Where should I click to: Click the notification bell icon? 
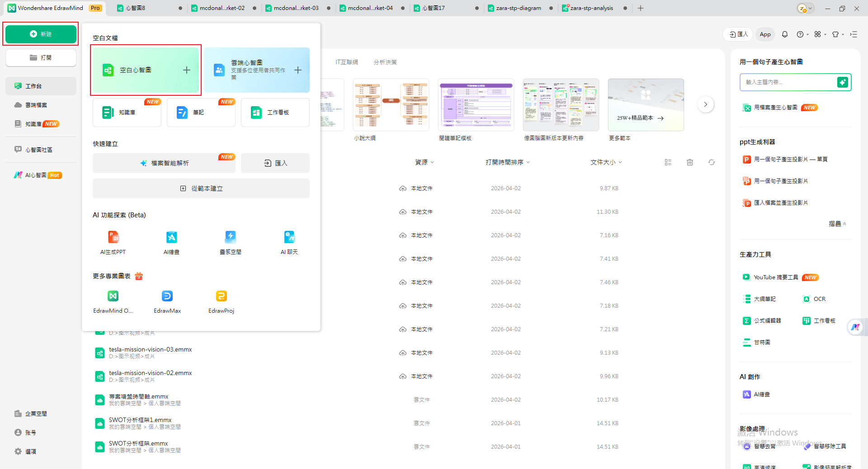click(785, 34)
